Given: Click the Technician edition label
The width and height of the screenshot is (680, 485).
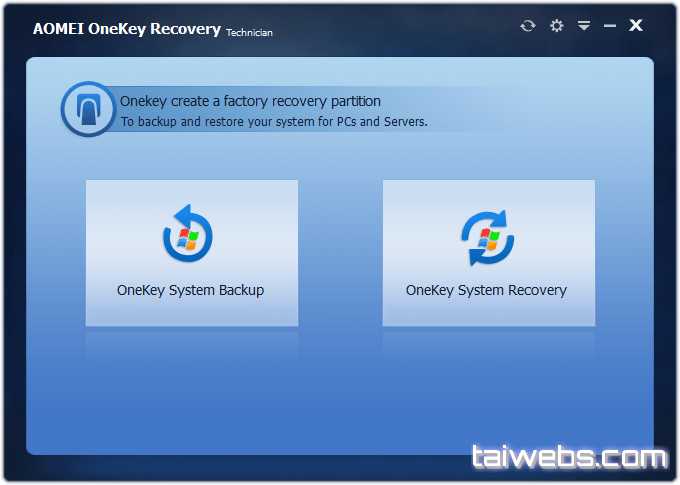Looking at the screenshot, I should pos(249,33).
